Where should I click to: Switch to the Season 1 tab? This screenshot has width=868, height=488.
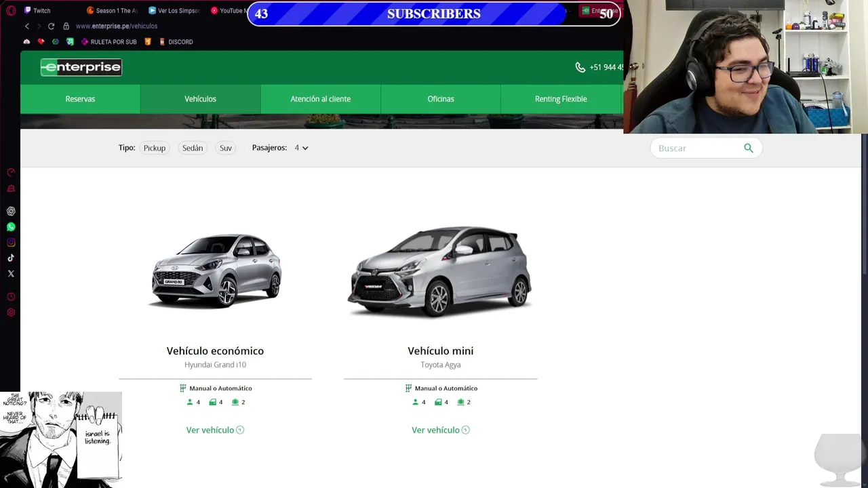coord(112,11)
